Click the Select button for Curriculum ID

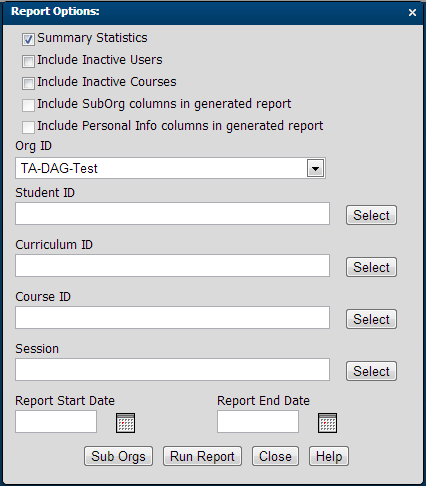click(x=371, y=267)
